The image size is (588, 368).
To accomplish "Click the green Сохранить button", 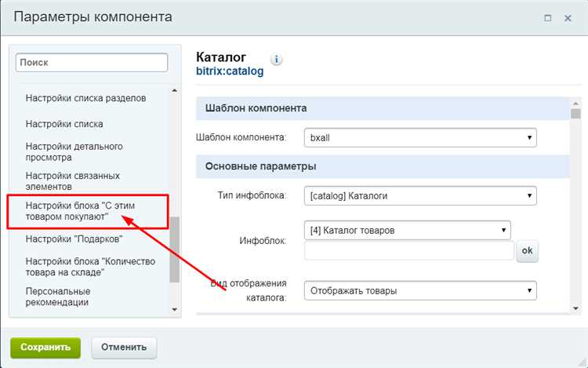I will click(x=45, y=348).
